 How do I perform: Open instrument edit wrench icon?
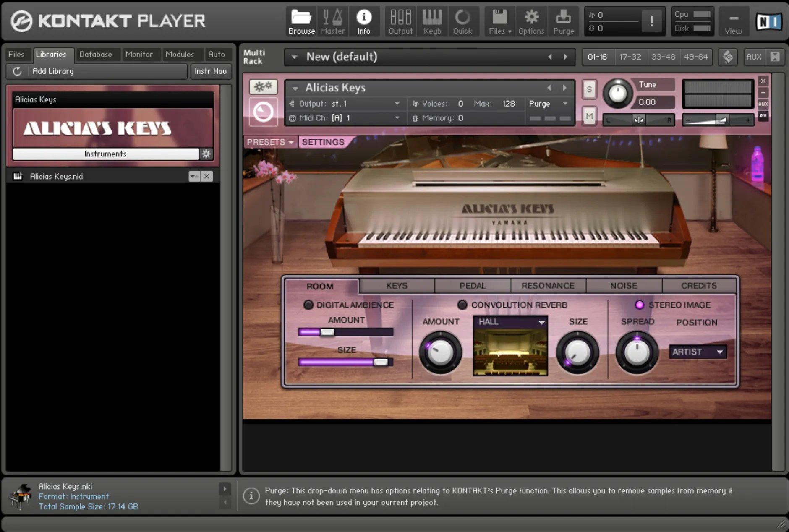[263, 87]
